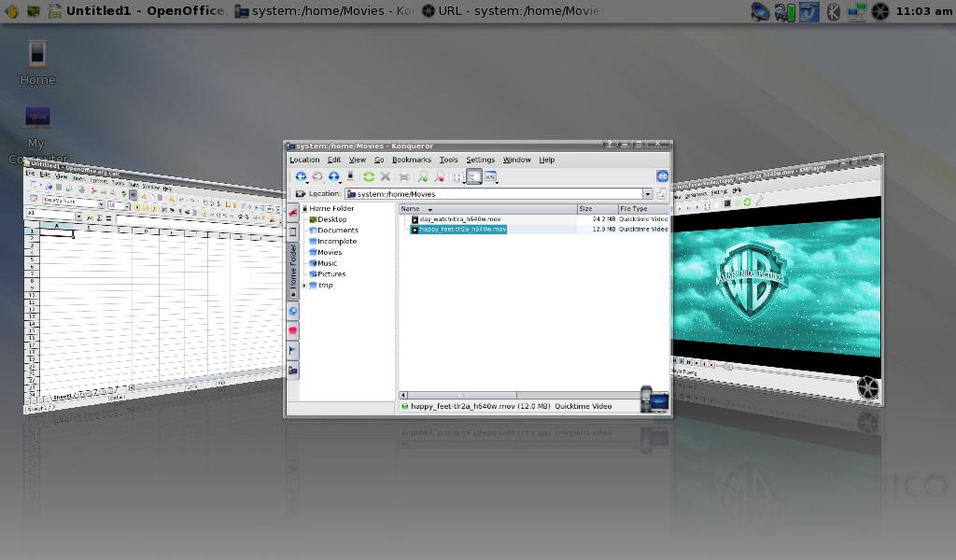Screen dimensions: 956x560
Task: Switch to the URL KMplayer taskbar entry
Action: (x=513, y=11)
